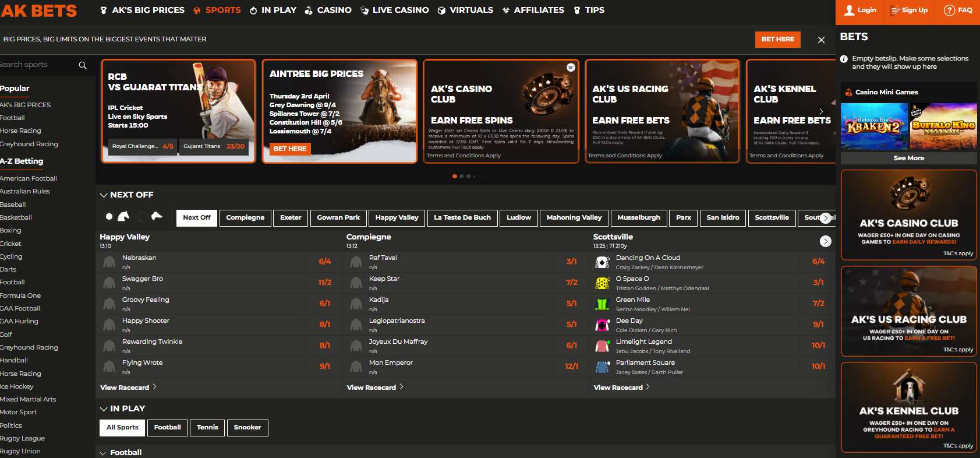Click the Sign Up pencil icon
This screenshot has width=980, height=458.
click(x=896, y=10)
